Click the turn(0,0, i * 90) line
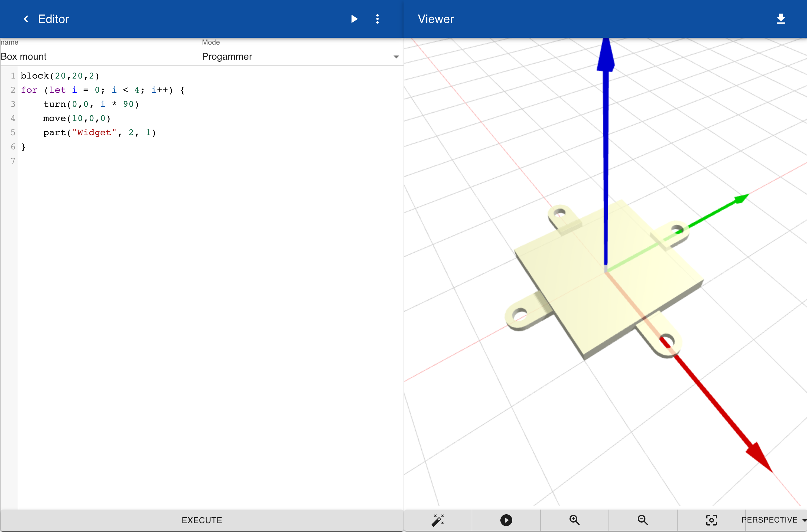The width and height of the screenshot is (807, 532). 91,104
